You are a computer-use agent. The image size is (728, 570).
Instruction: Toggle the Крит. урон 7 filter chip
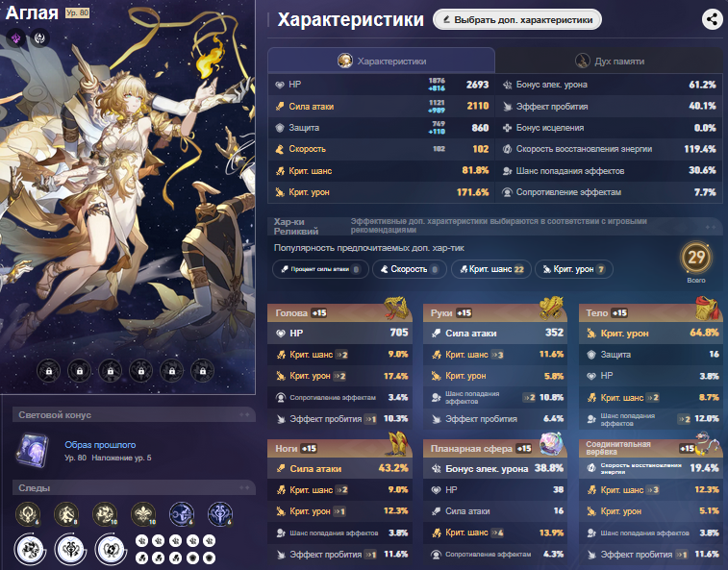coord(574,269)
